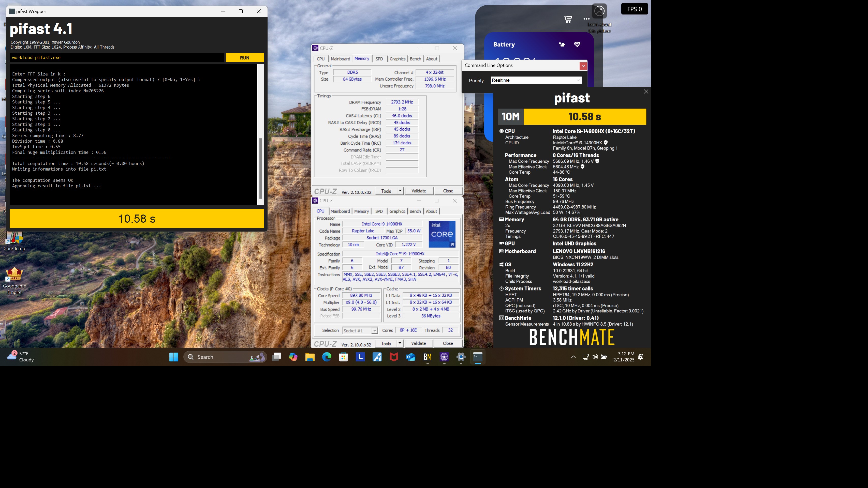Select the CPU tab in the CPU-Z window showing Timings
Screen dimensions: 868x488
320,59
